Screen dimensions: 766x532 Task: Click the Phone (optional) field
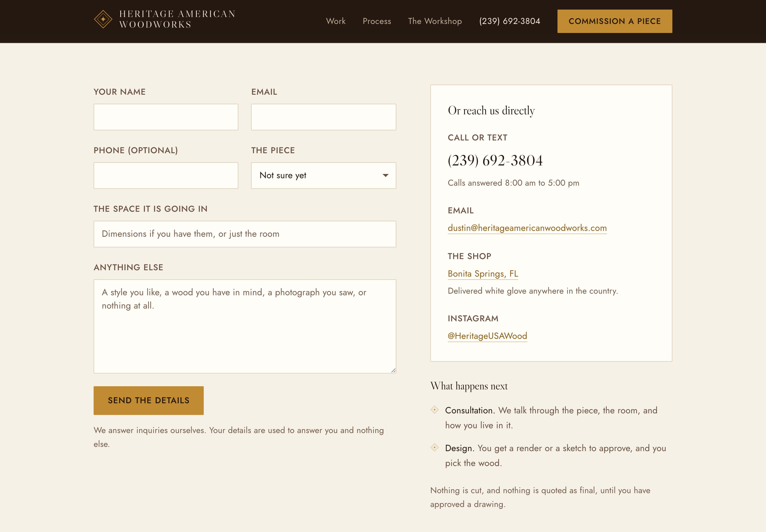point(166,176)
